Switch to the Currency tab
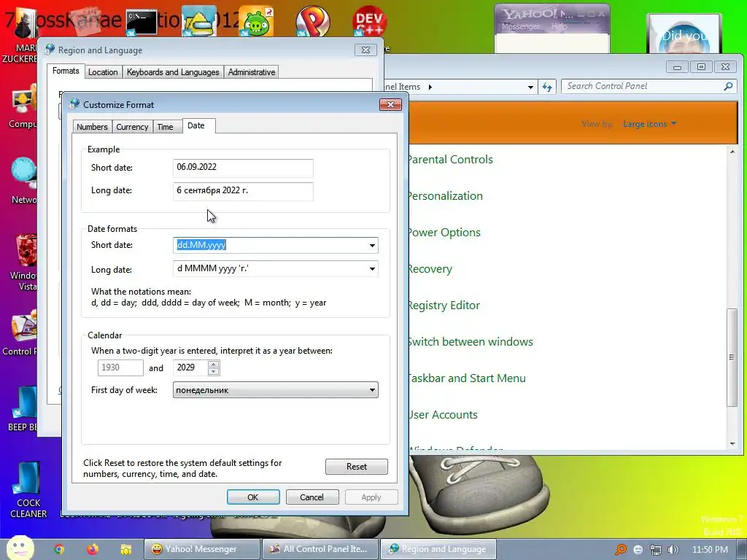This screenshot has width=747, height=560. (132, 127)
